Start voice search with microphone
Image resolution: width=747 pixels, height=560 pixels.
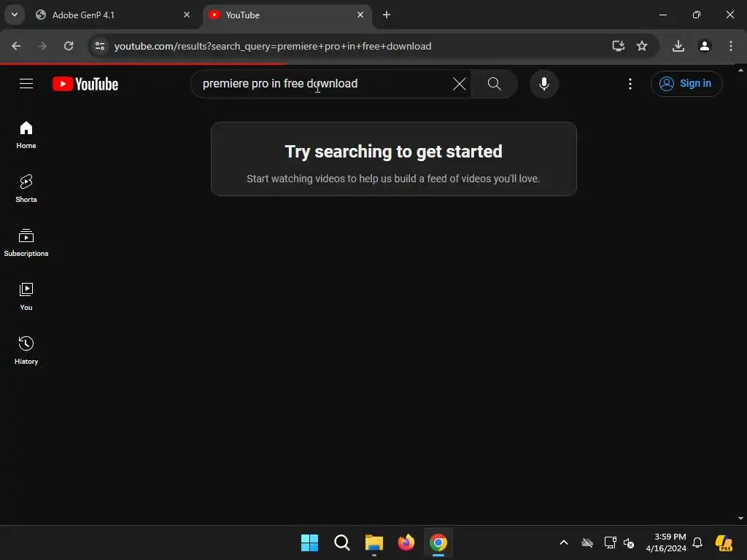(x=543, y=84)
